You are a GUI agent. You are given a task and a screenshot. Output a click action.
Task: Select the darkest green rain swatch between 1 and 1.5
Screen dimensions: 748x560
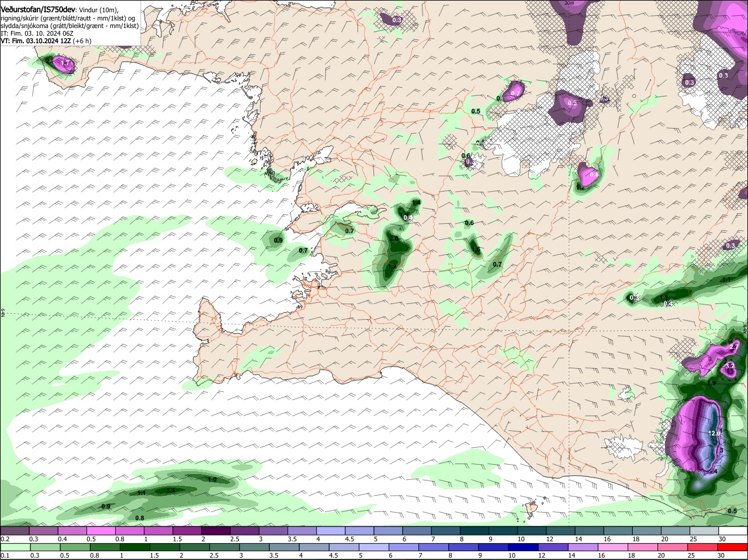[x=136, y=547]
